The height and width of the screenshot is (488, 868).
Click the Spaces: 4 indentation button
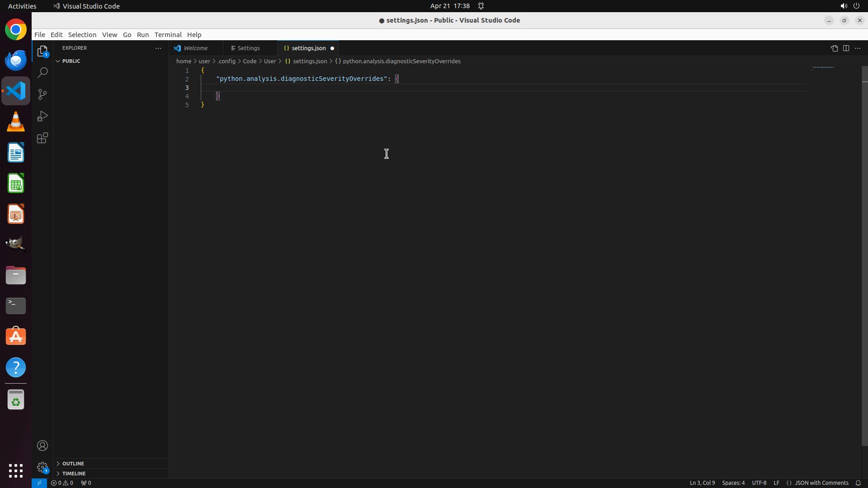pos(733,483)
